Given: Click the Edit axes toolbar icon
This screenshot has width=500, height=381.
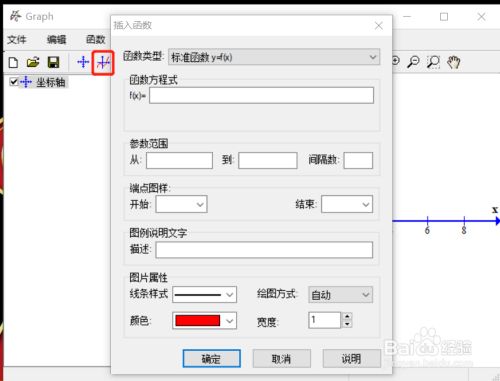Looking at the screenshot, I should [x=83, y=62].
